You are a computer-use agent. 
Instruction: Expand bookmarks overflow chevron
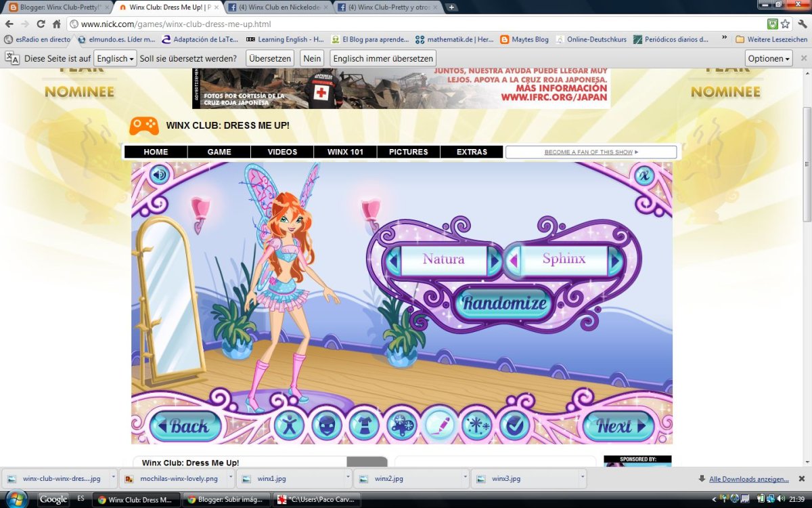click(725, 39)
